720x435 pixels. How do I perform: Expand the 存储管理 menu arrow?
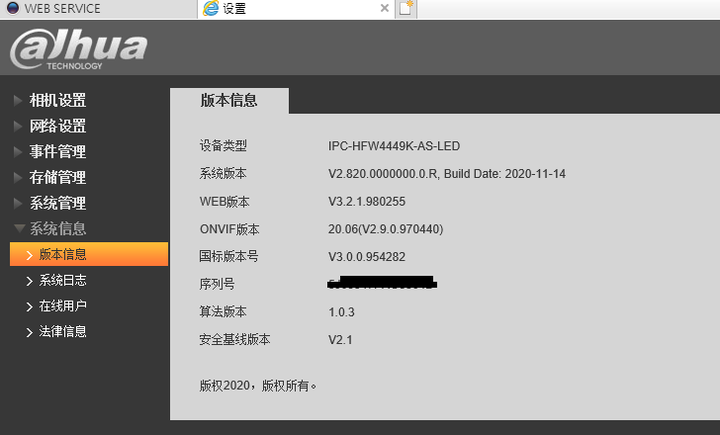point(18,177)
